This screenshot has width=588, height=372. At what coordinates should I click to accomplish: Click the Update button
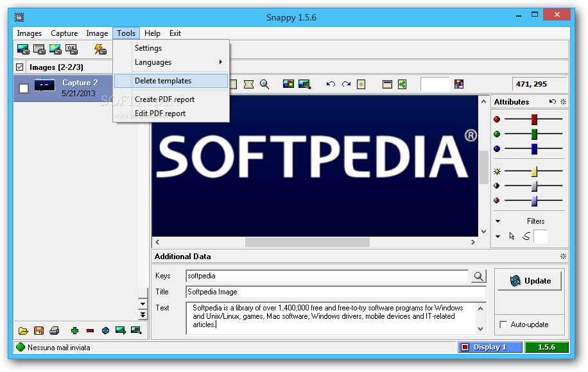(530, 280)
